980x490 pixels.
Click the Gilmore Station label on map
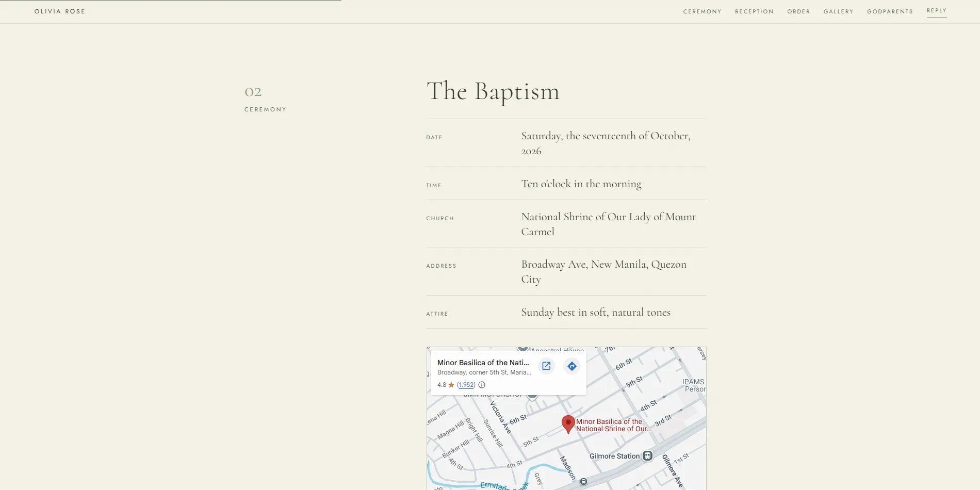click(x=614, y=456)
